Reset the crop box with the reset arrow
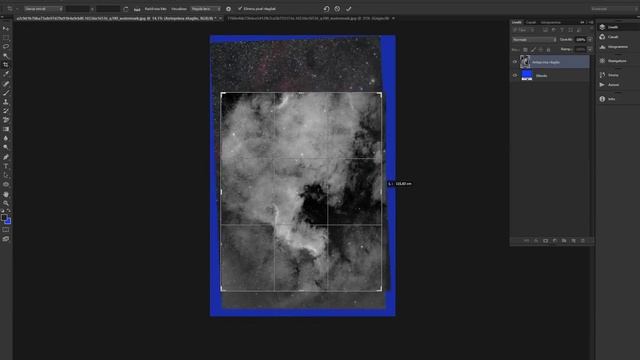Viewport: 640px width, 360px height. [x=326, y=9]
